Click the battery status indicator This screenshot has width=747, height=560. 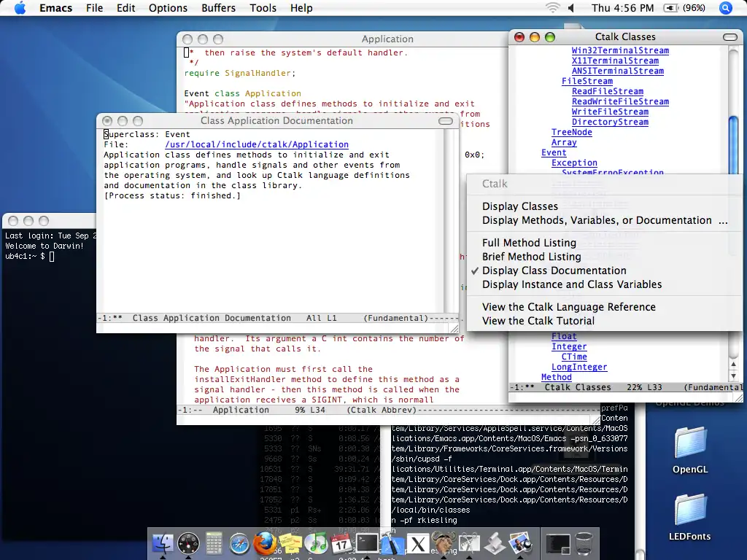[684, 8]
